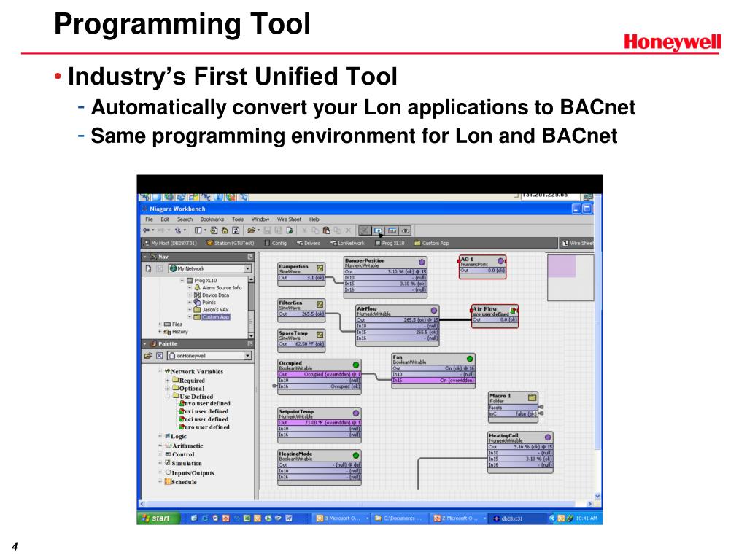
Task: Click the recent history clock toolbar icon
Action: point(214,230)
